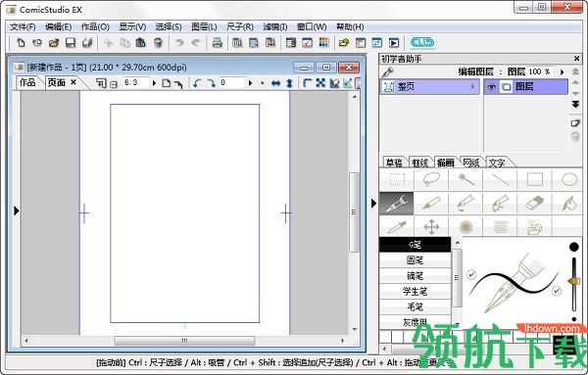Viewport: 588px width, 375px height.
Task: Switch to the 作品 tab
Action: click(27, 83)
